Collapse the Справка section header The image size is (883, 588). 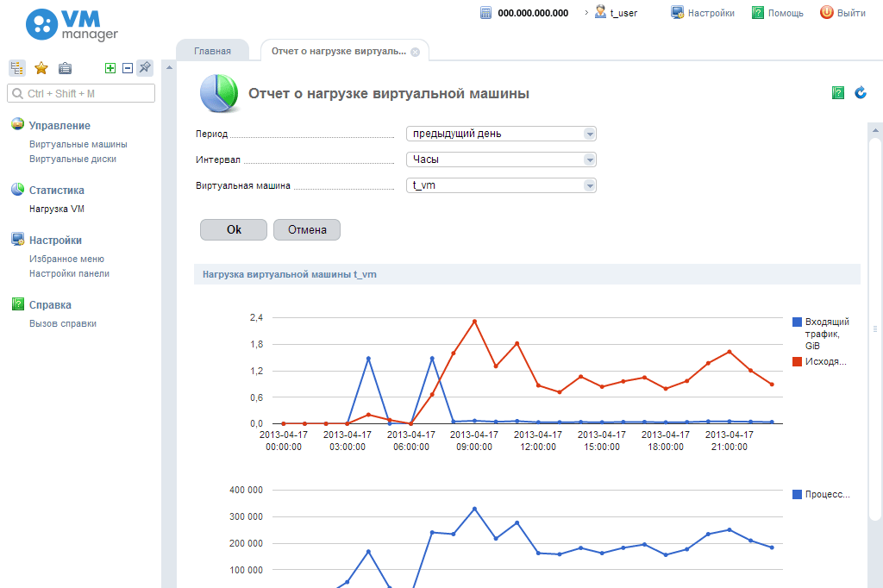[50, 305]
